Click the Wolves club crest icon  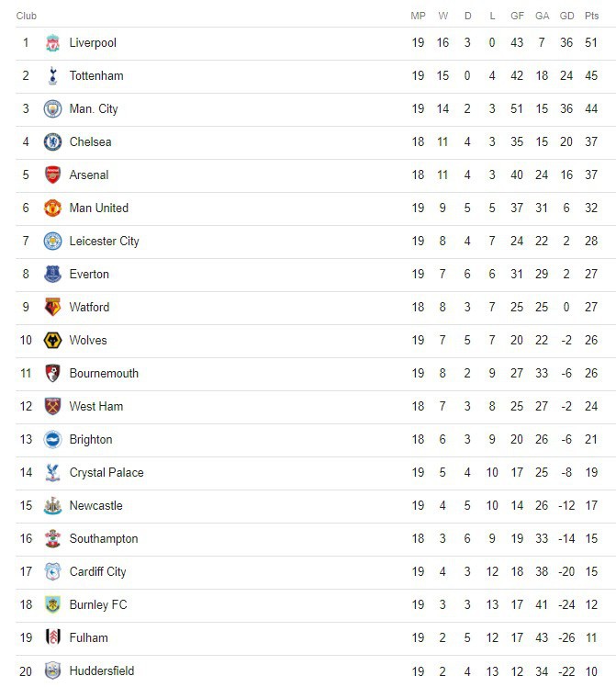(x=52, y=341)
